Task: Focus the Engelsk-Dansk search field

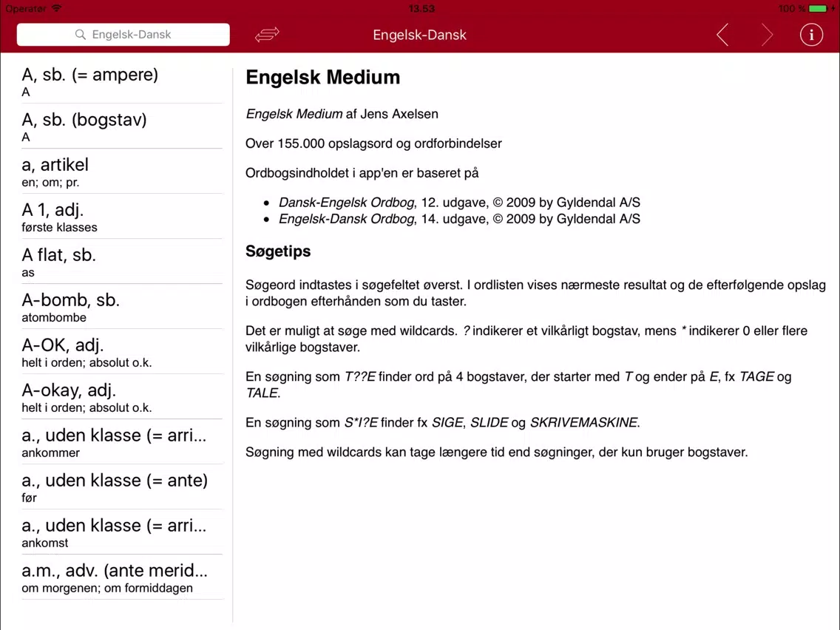Action: (123, 35)
